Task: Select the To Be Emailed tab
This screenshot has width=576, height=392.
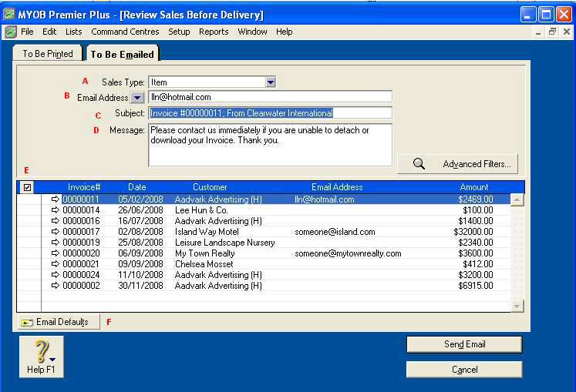Action: [123, 55]
